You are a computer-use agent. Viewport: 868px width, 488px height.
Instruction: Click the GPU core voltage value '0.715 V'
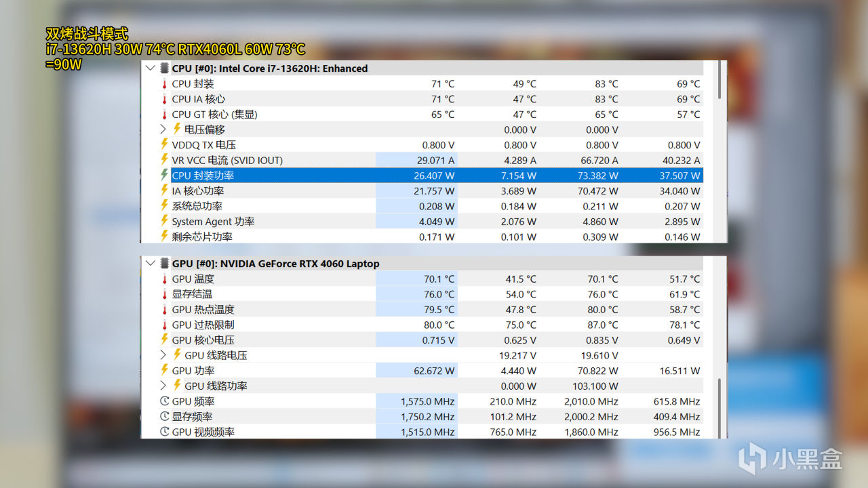[439, 340]
